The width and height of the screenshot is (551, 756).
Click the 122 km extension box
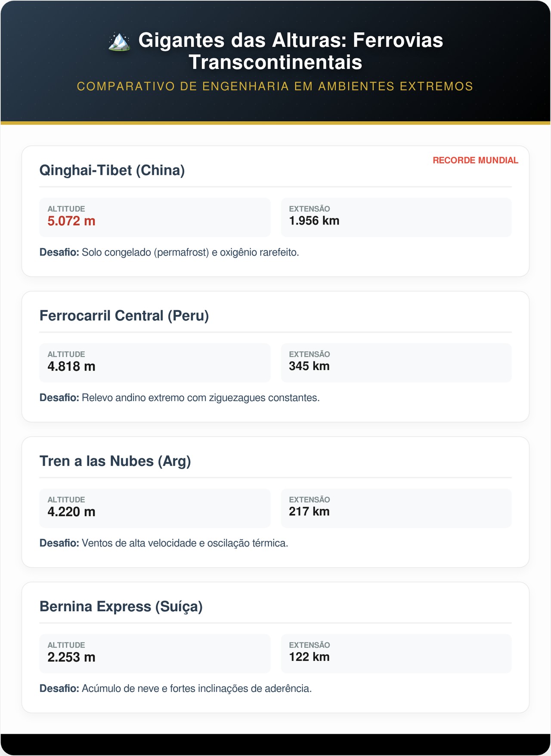(x=396, y=653)
